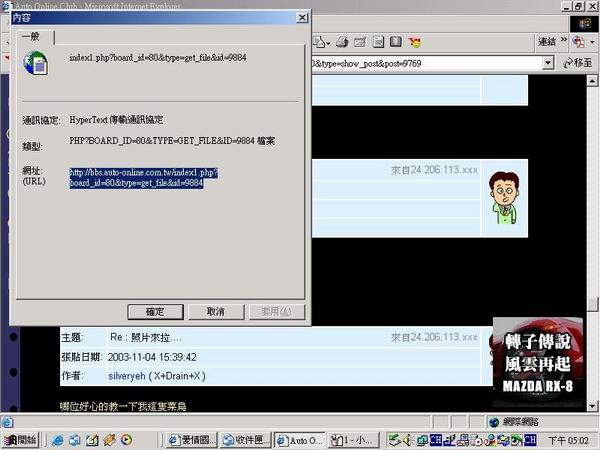Click the 確定 (OK) button in the dialog

[155, 311]
